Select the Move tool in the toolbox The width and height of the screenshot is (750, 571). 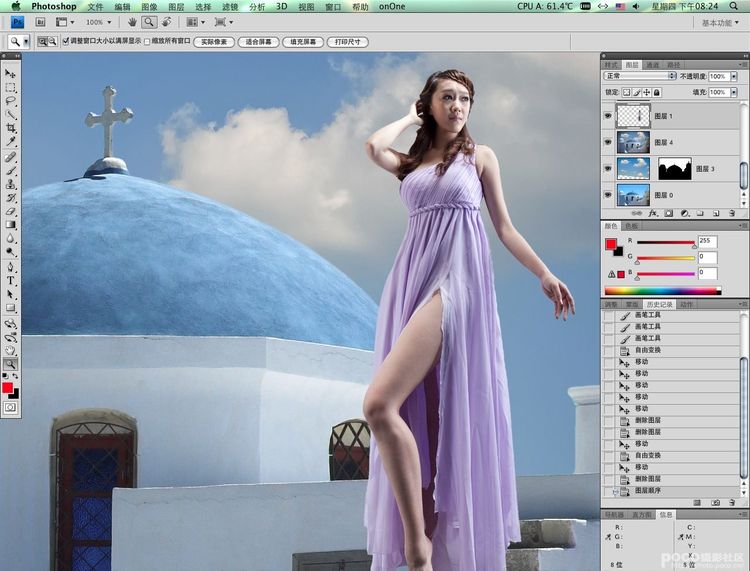pyautogui.click(x=10, y=74)
